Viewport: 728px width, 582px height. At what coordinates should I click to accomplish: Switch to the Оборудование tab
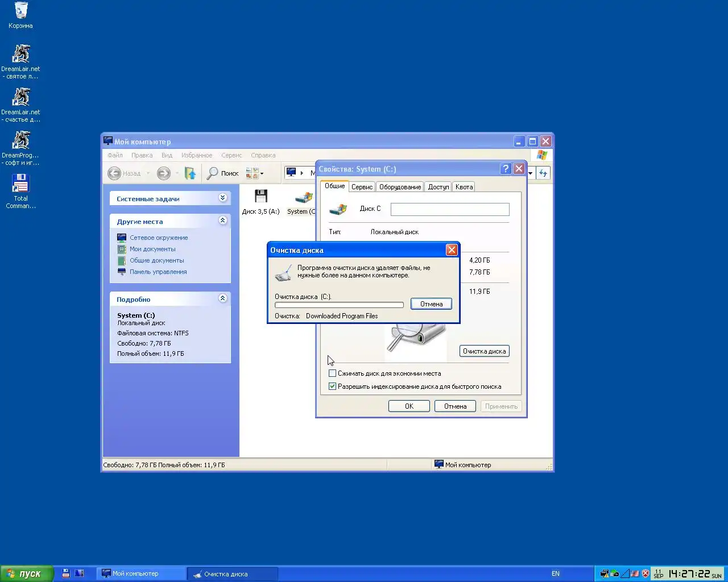point(400,187)
